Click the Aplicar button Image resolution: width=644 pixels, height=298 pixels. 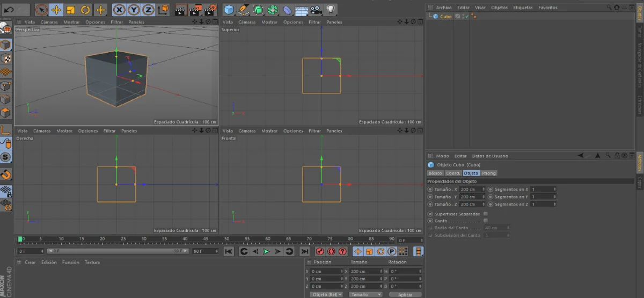[405, 294]
